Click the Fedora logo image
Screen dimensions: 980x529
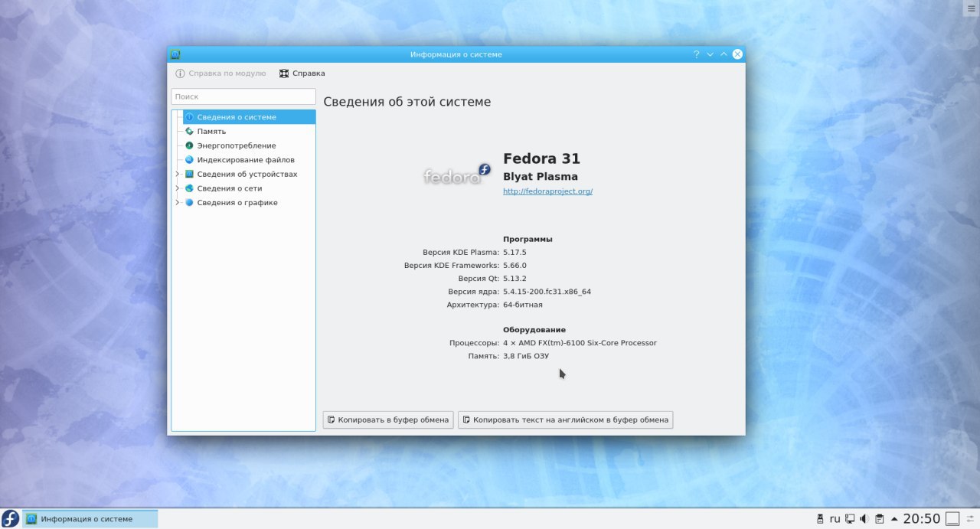457,175
